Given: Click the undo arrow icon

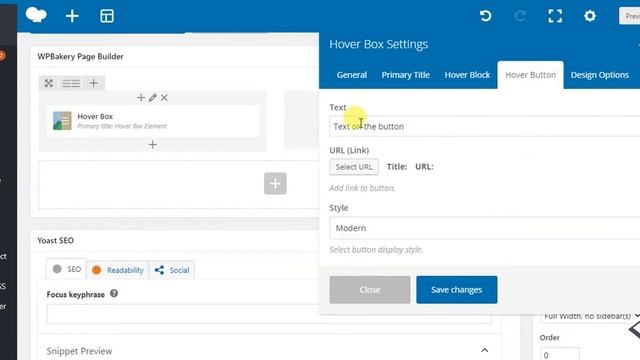Looking at the screenshot, I should click(x=485, y=16).
